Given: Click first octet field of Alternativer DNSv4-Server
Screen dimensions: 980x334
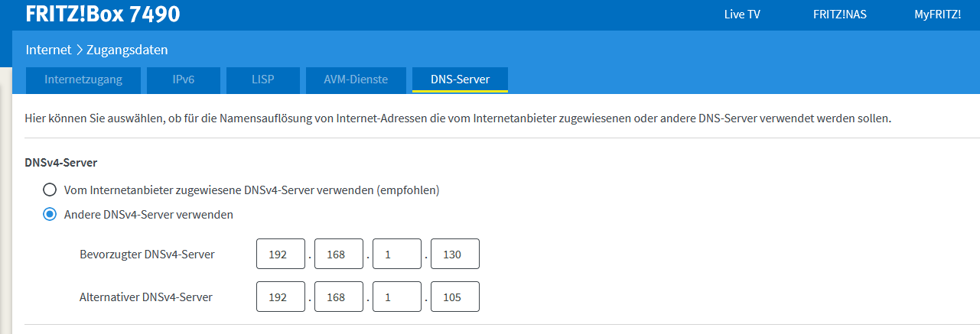Looking at the screenshot, I should point(281,297).
